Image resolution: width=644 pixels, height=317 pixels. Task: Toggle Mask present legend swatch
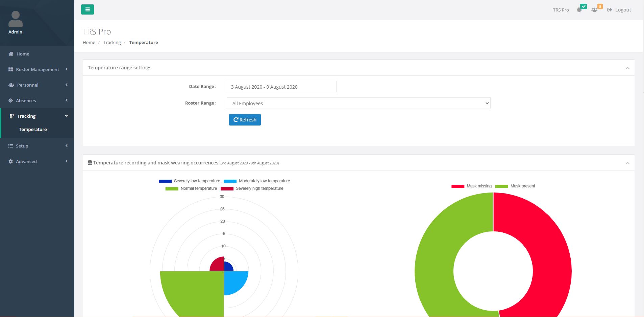(x=502, y=186)
